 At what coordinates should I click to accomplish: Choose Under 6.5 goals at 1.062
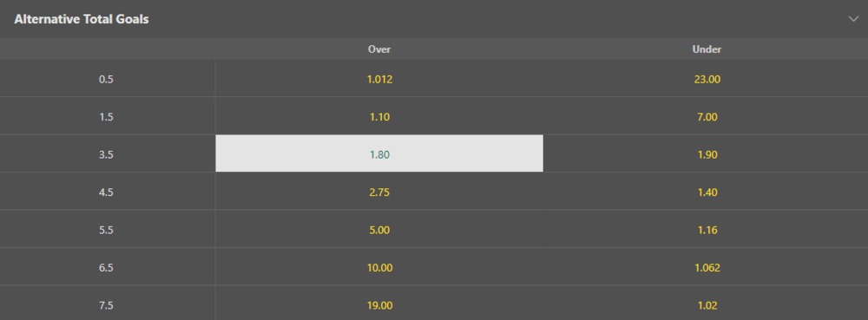[707, 267]
